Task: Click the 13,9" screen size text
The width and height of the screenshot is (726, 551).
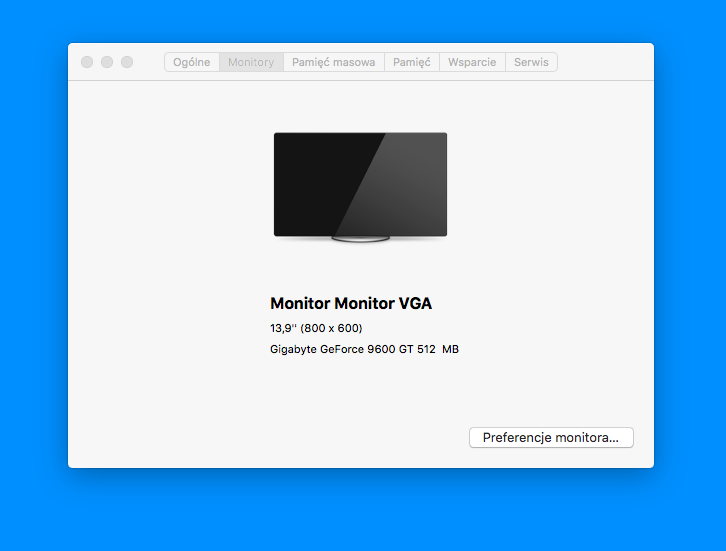Action: (x=283, y=328)
